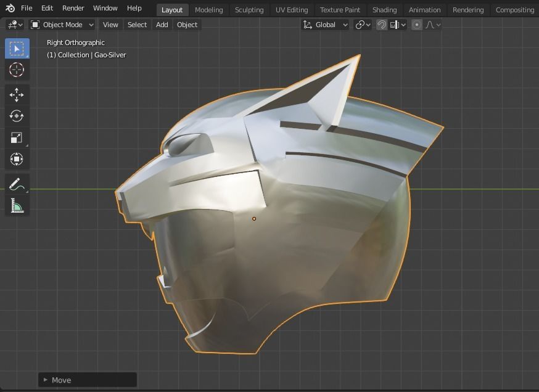Open the editor type selector
539x392 pixels.
coord(15,25)
